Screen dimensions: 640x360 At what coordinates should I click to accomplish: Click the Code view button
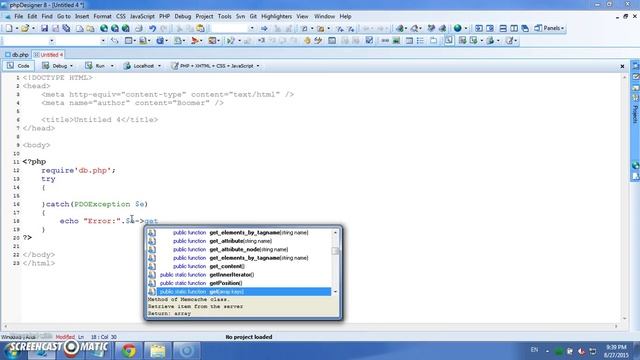(x=18, y=66)
